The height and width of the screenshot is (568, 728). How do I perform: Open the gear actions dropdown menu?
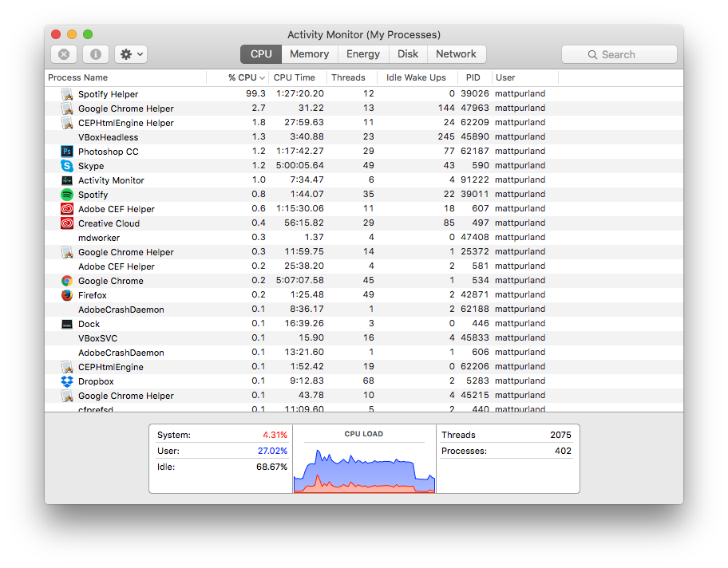click(131, 54)
